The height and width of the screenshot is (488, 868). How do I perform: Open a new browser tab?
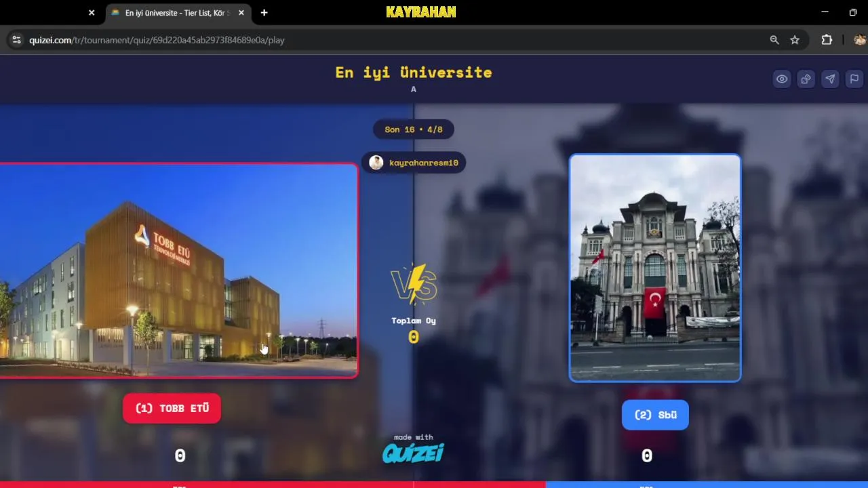264,13
